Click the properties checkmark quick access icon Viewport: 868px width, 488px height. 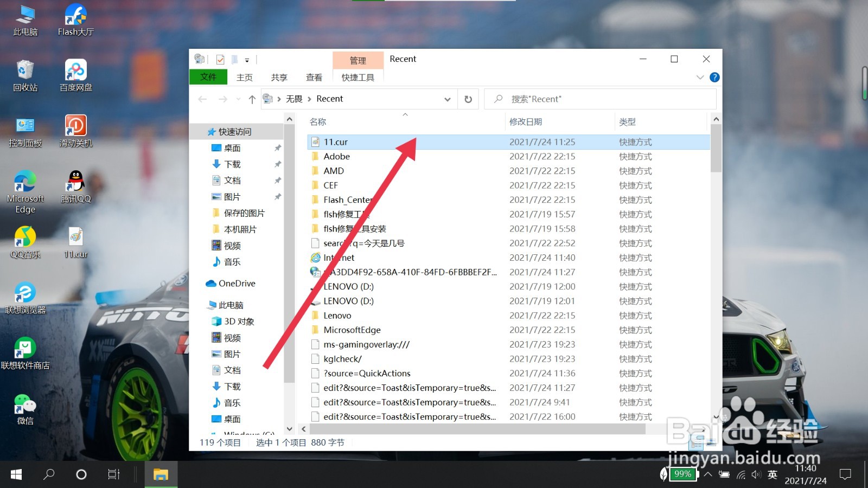coord(220,60)
